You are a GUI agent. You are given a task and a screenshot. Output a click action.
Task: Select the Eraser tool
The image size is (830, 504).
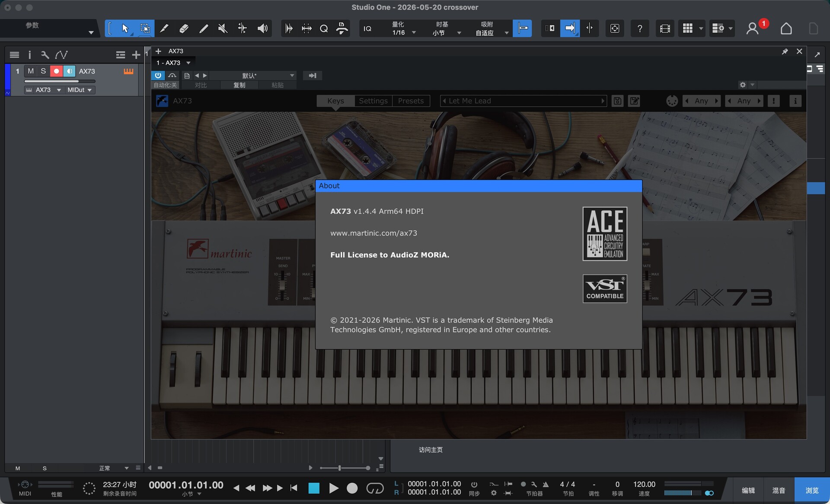click(x=184, y=29)
